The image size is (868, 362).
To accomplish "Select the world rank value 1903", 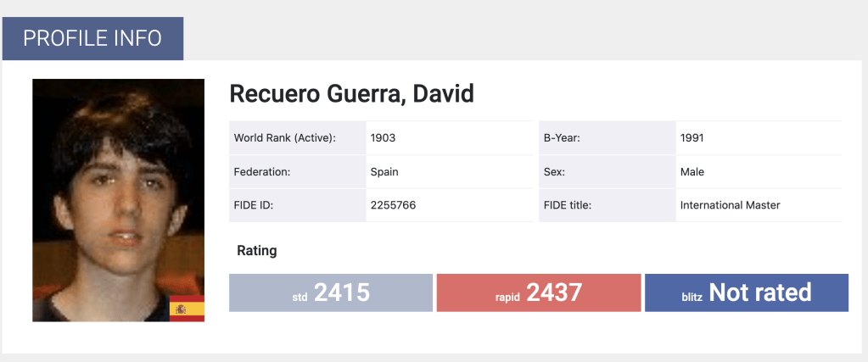I will 384,138.
